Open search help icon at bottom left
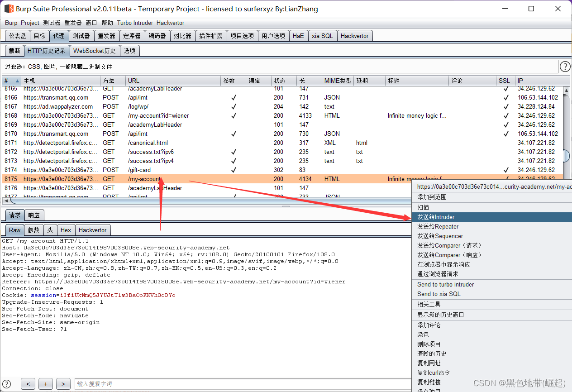 click(7, 384)
